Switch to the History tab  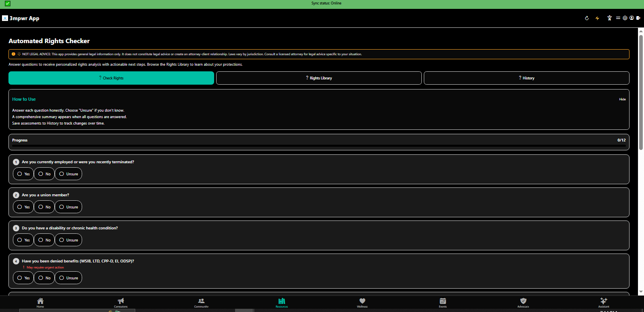[526, 78]
